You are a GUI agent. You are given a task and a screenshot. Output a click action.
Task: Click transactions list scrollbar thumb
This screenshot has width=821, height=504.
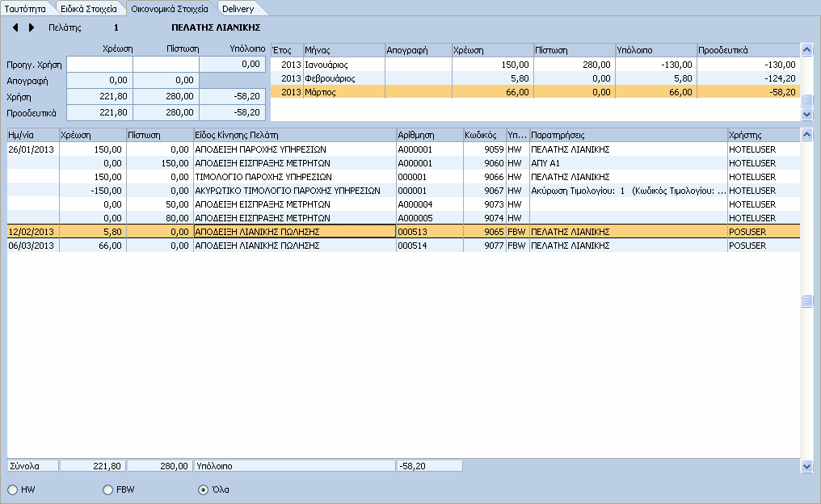click(807, 301)
